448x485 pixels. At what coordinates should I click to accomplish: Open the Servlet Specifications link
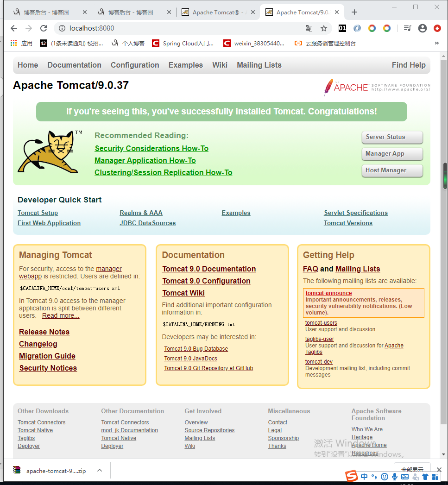coord(356,213)
